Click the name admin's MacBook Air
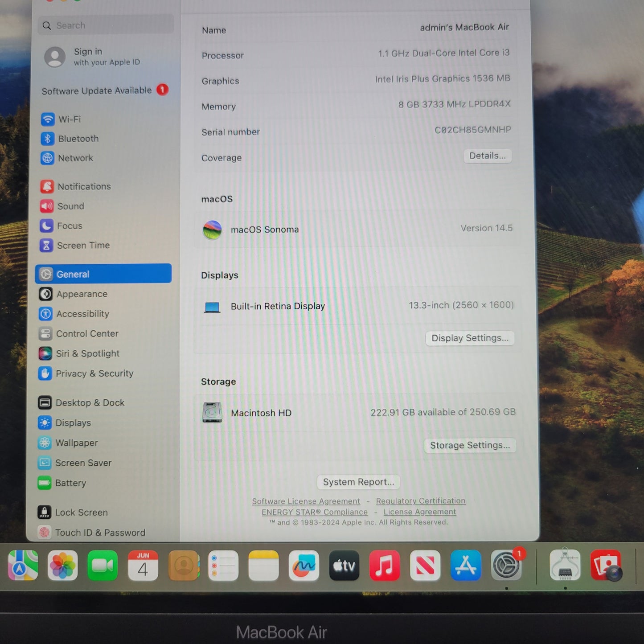This screenshot has width=644, height=644. 464,27
